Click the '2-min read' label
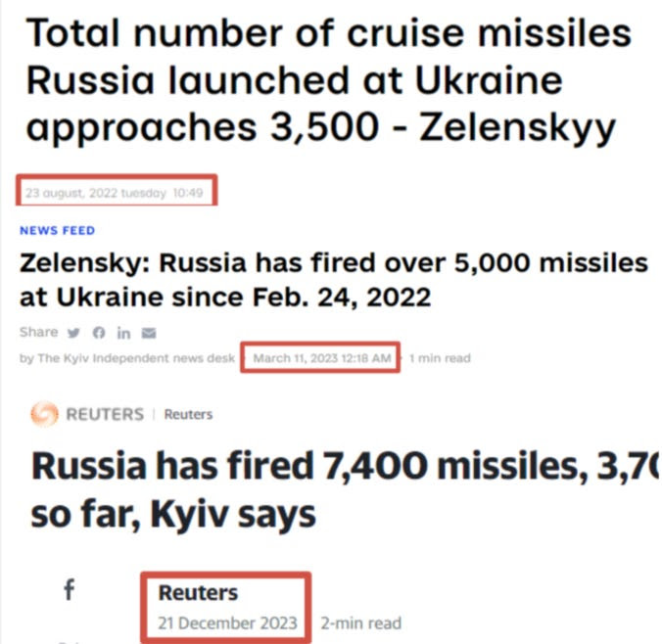 tap(361, 622)
